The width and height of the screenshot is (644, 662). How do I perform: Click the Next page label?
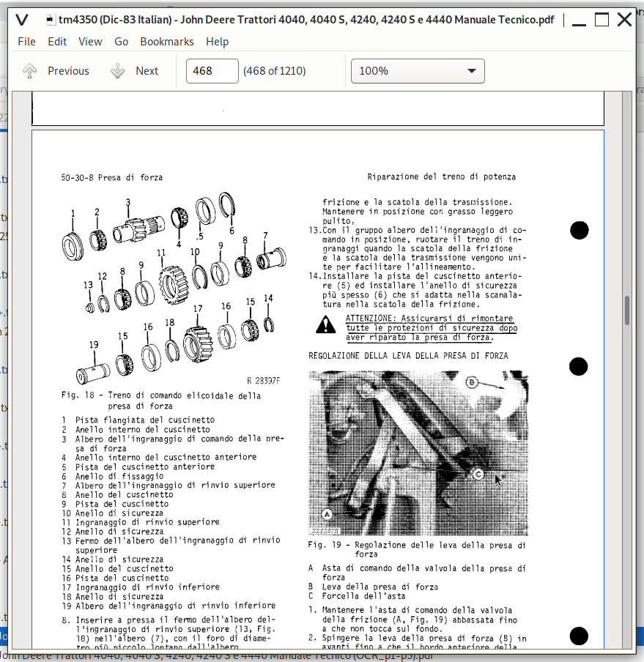click(x=147, y=71)
